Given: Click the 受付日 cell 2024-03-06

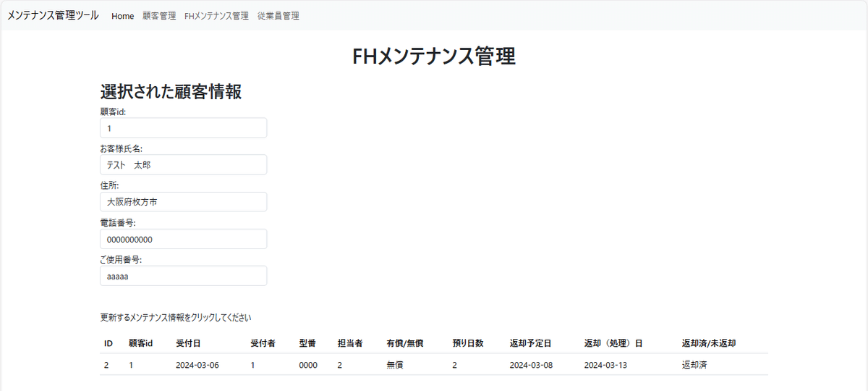Looking at the screenshot, I should [x=197, y=365].
